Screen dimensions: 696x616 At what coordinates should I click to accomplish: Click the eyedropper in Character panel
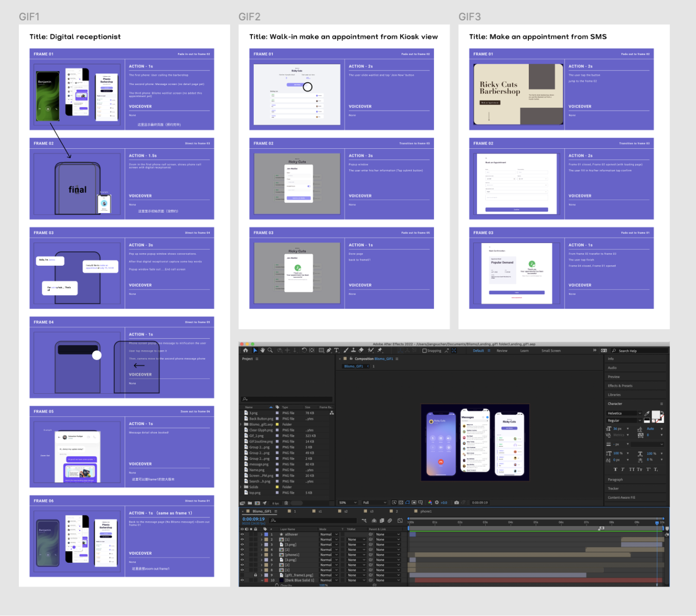647,414
